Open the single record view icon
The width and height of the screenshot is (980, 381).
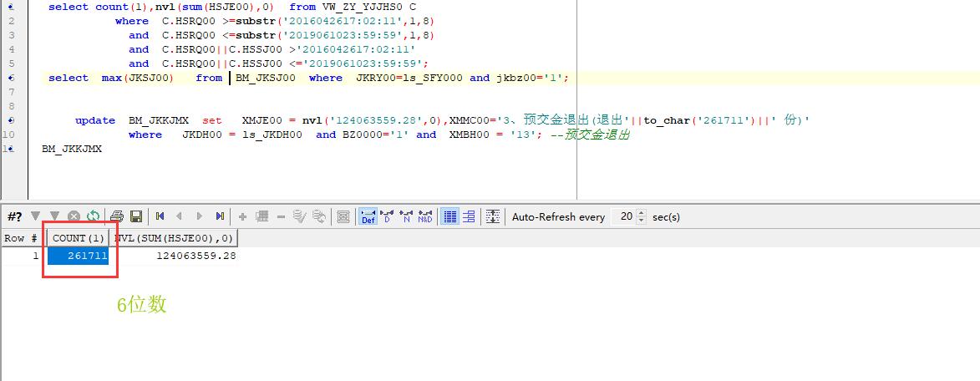click(343, 216)
